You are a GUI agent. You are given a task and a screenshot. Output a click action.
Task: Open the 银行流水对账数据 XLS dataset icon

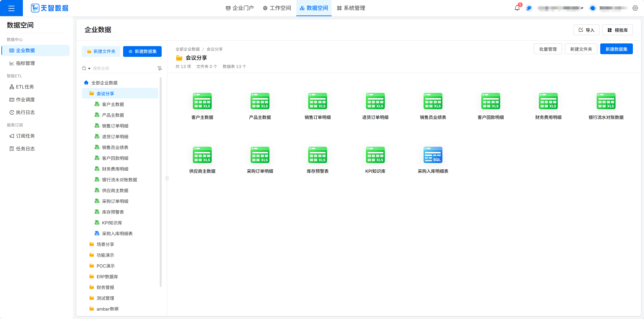606,101
